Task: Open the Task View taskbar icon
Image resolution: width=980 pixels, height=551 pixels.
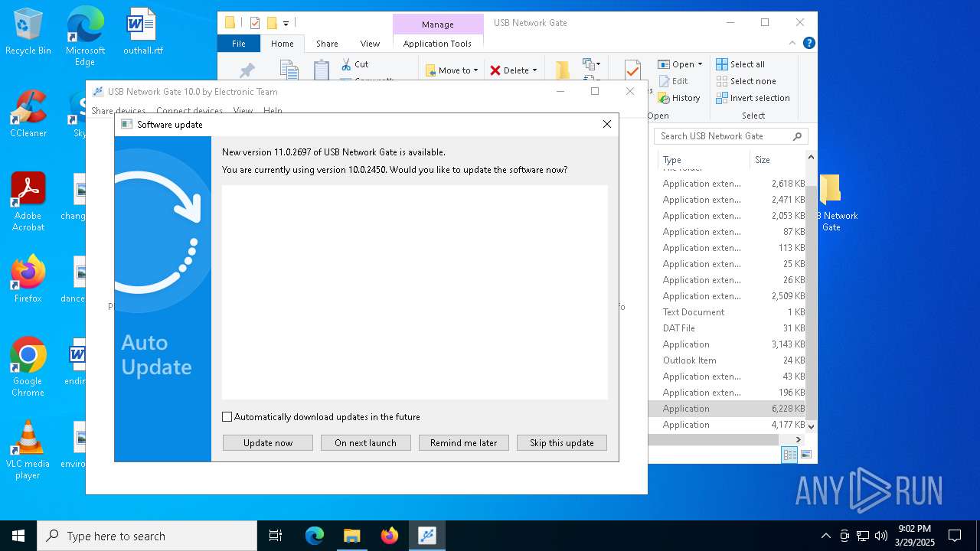Action: (276, 536)
